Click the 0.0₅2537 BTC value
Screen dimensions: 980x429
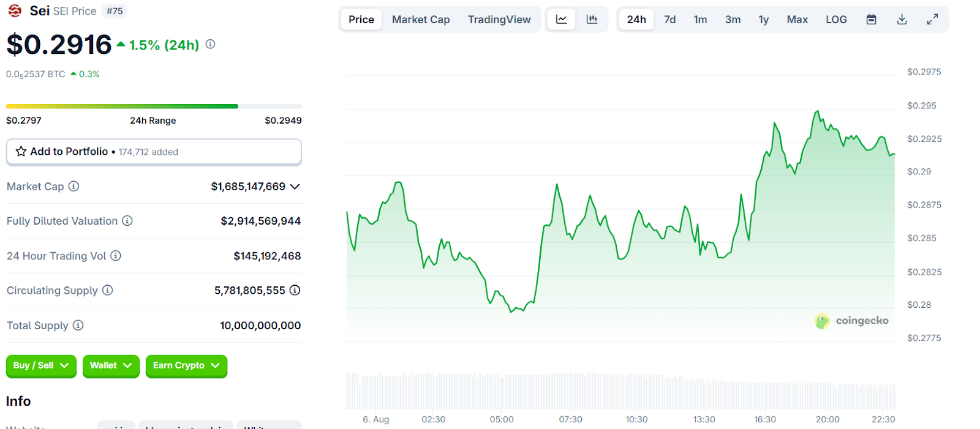click(x=36, y=74)
